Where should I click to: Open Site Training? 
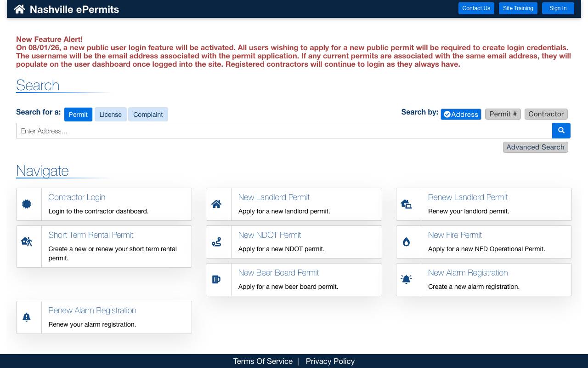[518, 8]
